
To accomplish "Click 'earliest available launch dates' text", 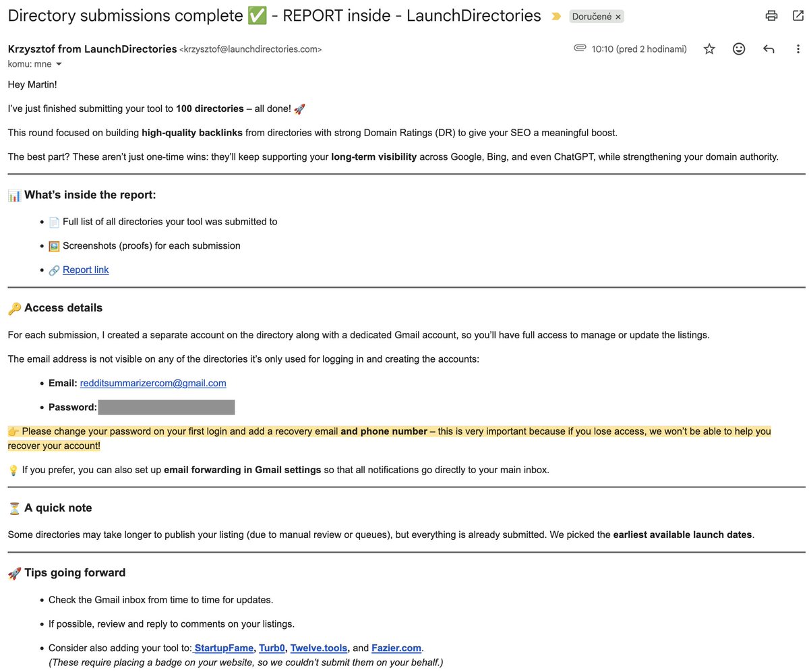I will pos(682,534).
